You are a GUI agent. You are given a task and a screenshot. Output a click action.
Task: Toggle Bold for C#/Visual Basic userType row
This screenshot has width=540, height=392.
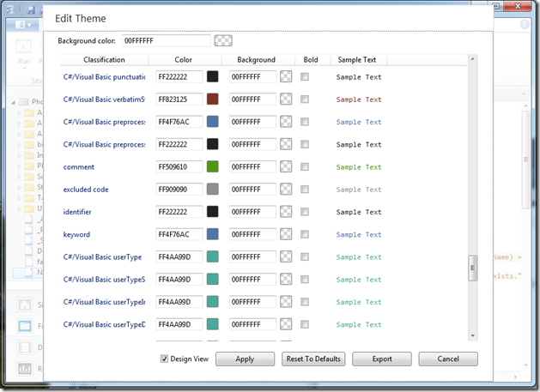(305, 256)
